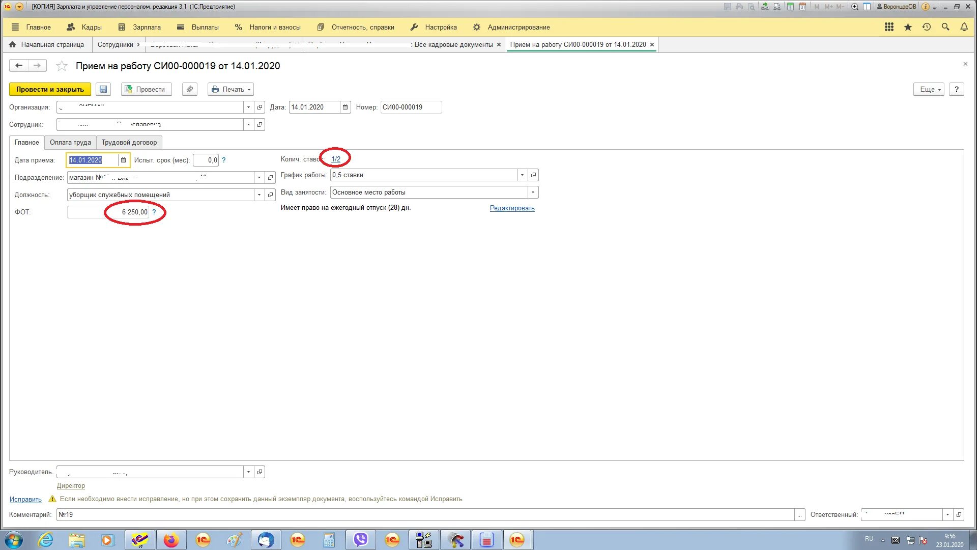This screenshot has width=980, height=550.
Task: Click the 1/2 rate count link
Action: pyautogui.click(x=337, y=160)
